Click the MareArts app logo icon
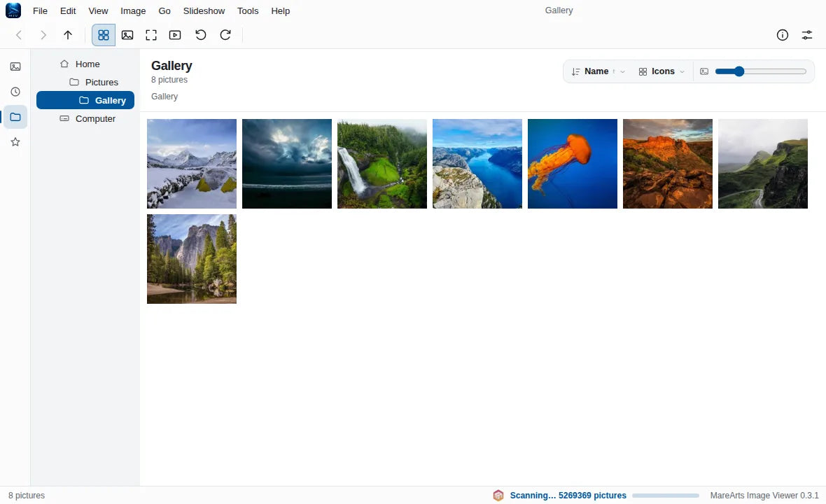This screenshot has width=826, height=504. (13, 10)
